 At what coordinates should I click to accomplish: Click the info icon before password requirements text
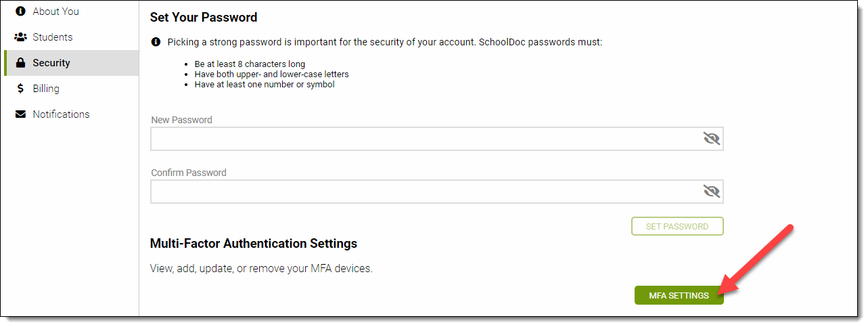[x=156, y=42]
